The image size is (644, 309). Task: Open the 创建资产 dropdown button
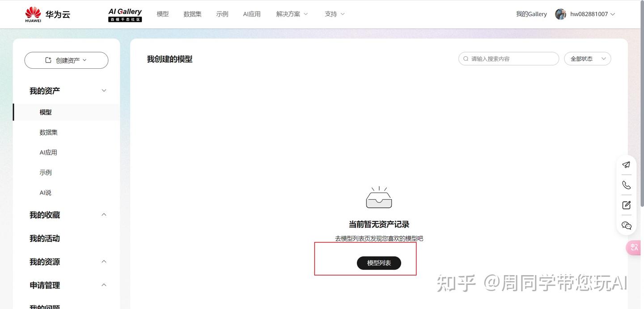(66, 60)
